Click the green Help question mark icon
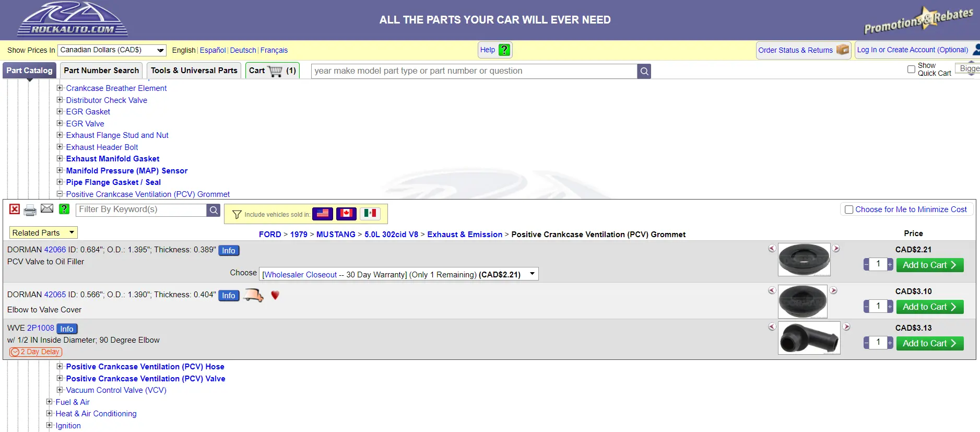Viewport: 980px width, 432px height. tap(504, 50)
